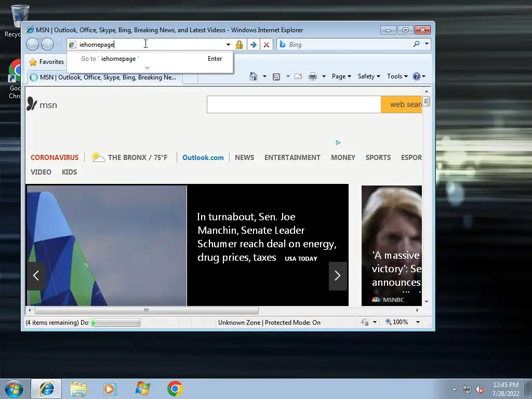532x399 pixels.
Task: Click the Back navigation button
Action: click(33, 45)
